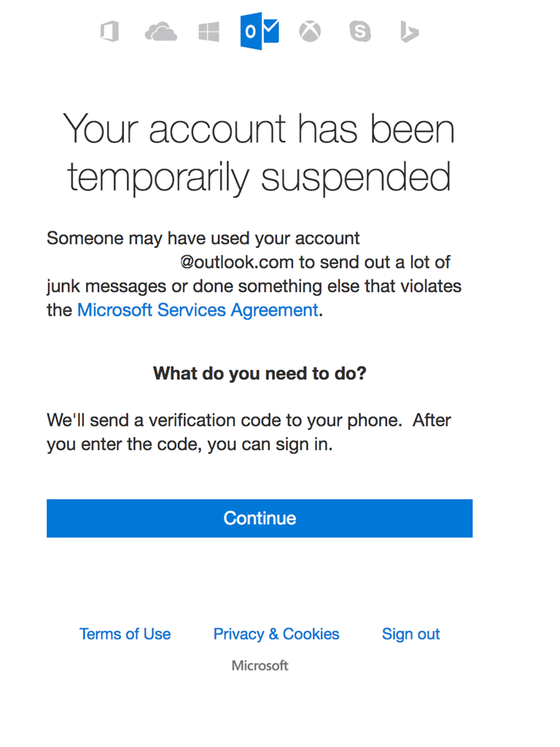Select the Office icon left of OneDrive
Screen dimensions: 560x747
click(109, 31)
